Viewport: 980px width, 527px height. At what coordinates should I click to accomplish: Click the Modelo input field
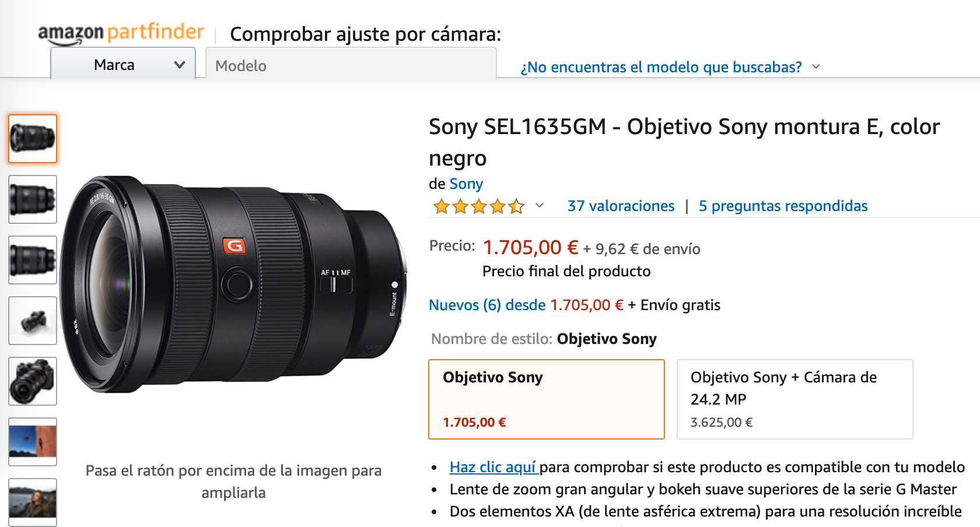tap(351, 64)
